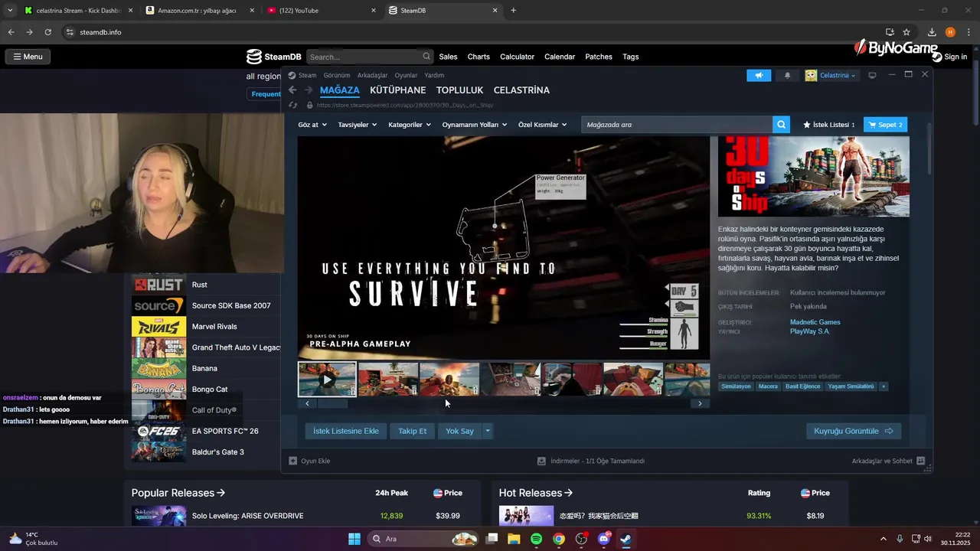Image resolution: width=980 pixels, height=551 pixels.
Task: Click the plus tag button after Yaşam Simülatörü
Action: tap(884, 386)
